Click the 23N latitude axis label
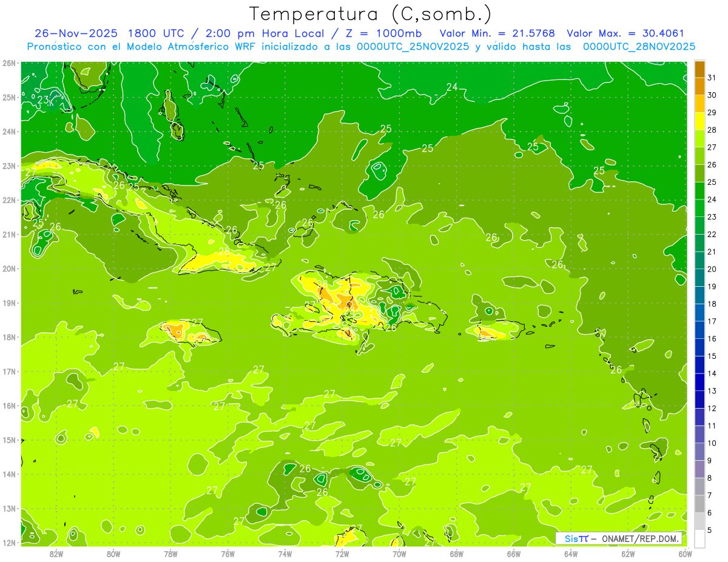Viewport: 728px width, 562px height. click(x=9, y=166)
